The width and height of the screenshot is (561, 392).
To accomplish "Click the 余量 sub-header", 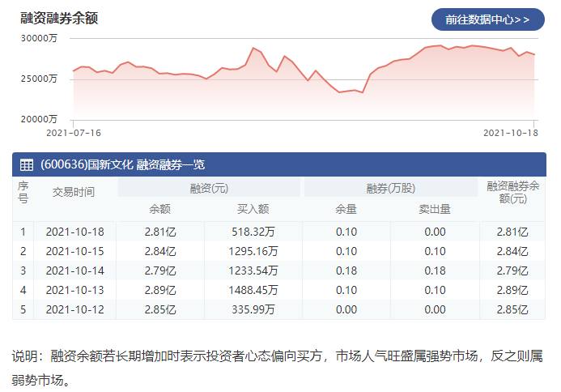I will click(x=346, y=209).
